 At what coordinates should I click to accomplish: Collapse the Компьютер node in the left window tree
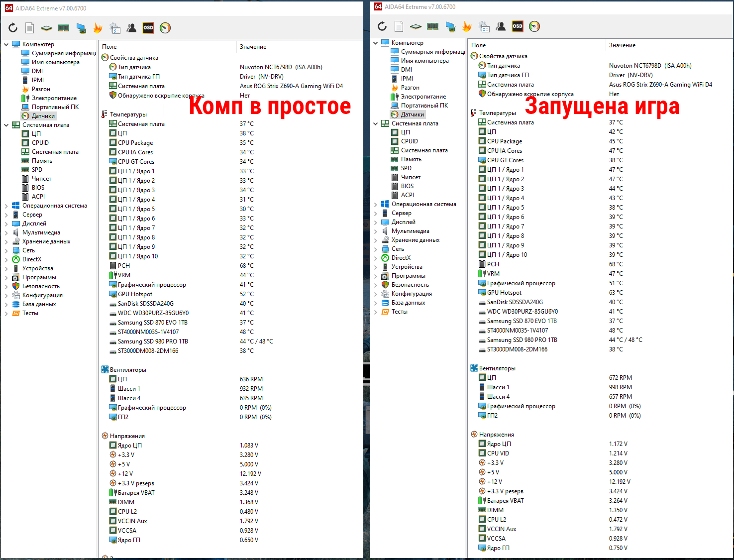point(6,44)
